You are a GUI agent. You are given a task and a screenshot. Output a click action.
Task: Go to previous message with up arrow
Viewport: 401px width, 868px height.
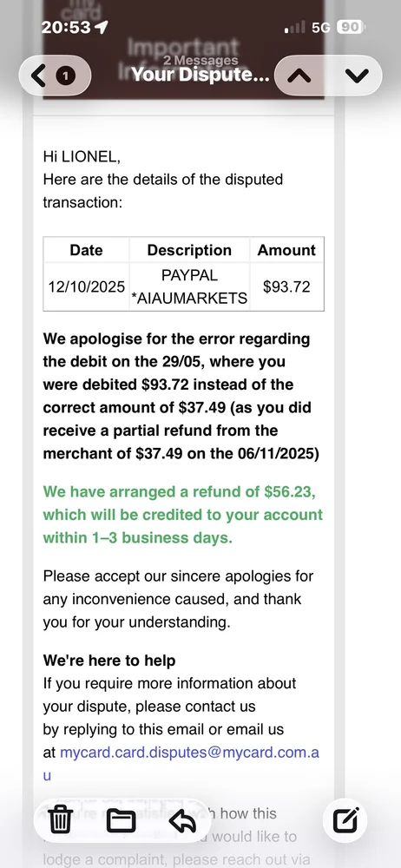click(299, 76)
